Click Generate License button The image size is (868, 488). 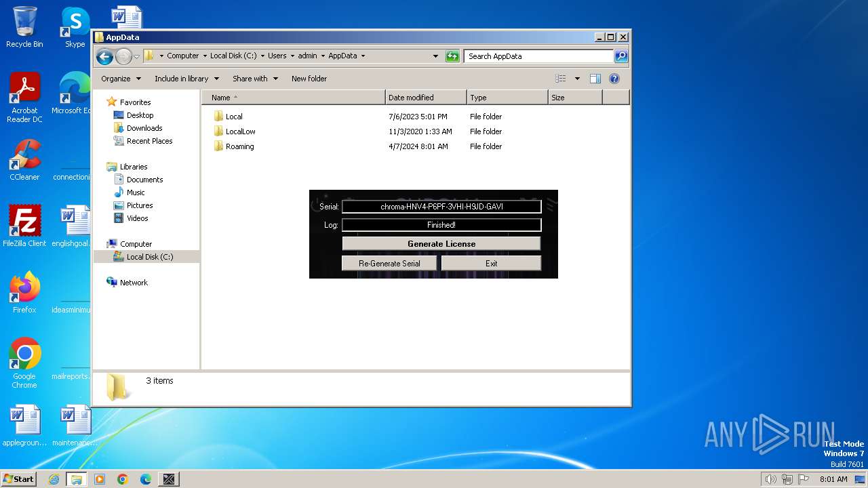click(441, 243)
